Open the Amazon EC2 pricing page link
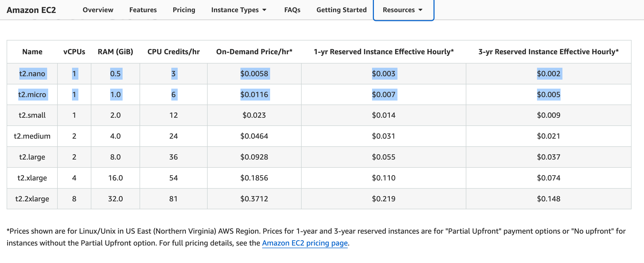 click(305, 243)
